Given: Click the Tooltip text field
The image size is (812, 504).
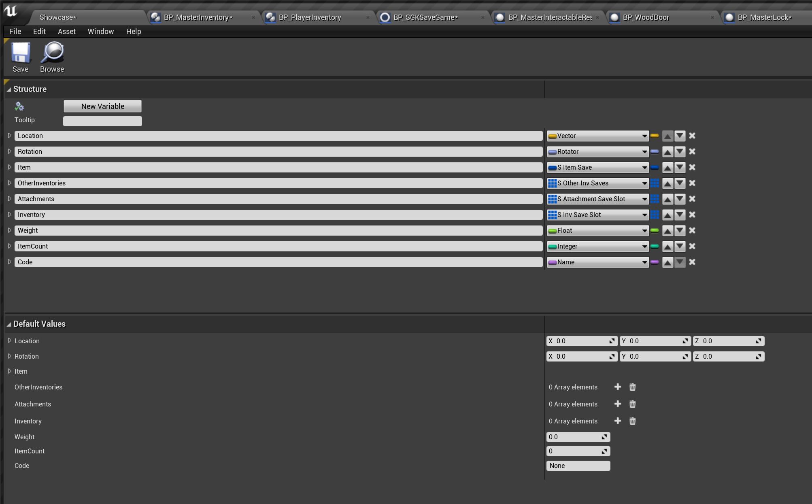Looking at the screenshot, I should point(102,121).
